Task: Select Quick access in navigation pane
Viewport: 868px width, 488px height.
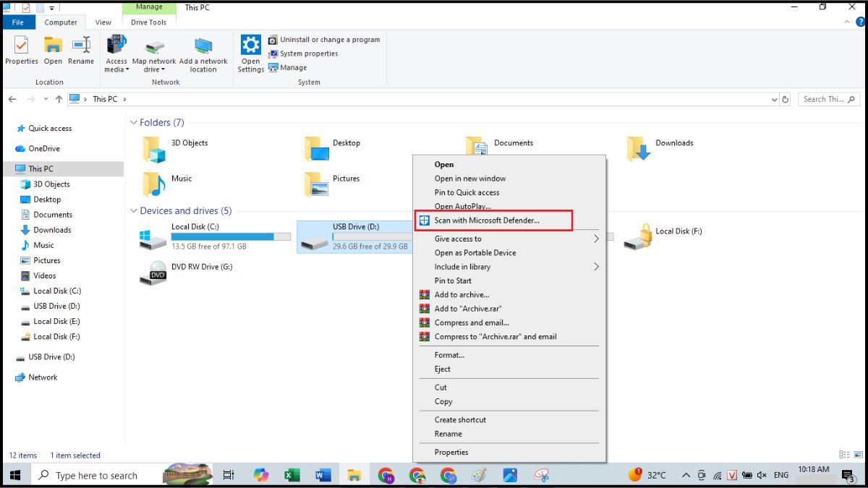Action: pos(43,128)
